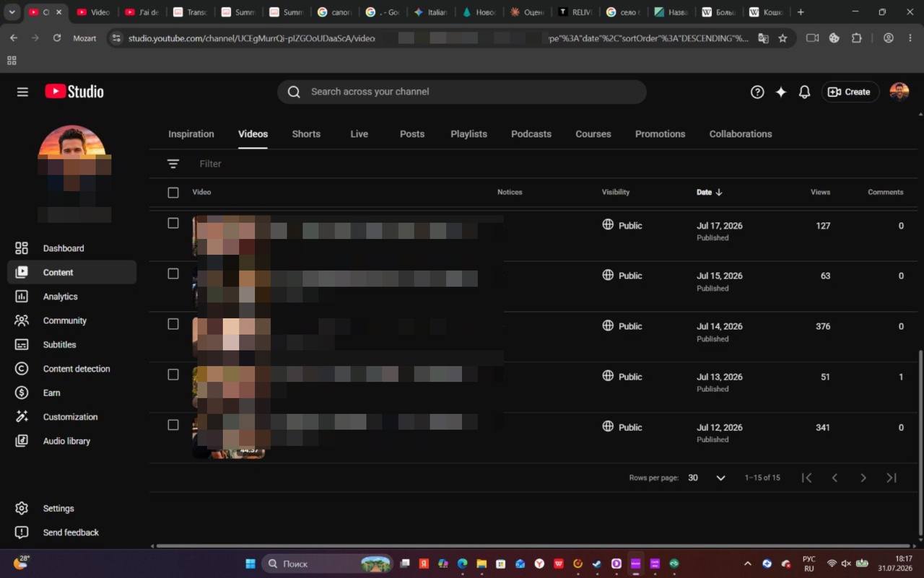Switch to the Shorts tab
924x578 pixels.
point(306,134)
